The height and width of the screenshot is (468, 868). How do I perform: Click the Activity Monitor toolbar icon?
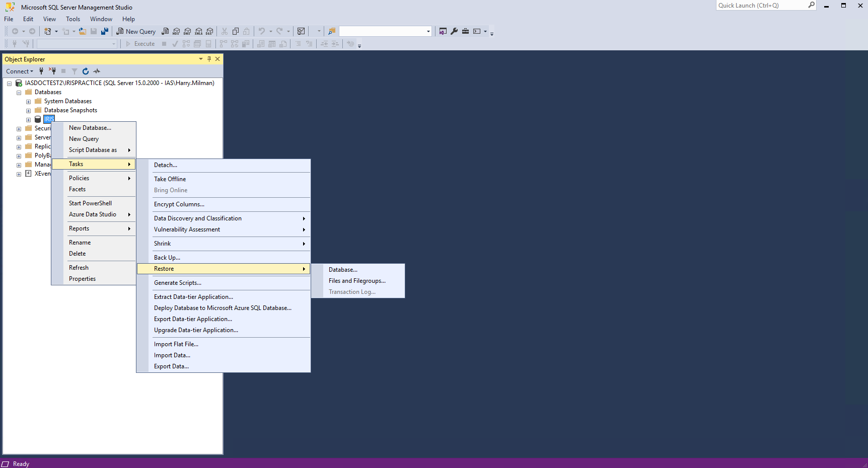tap(301, 31)
